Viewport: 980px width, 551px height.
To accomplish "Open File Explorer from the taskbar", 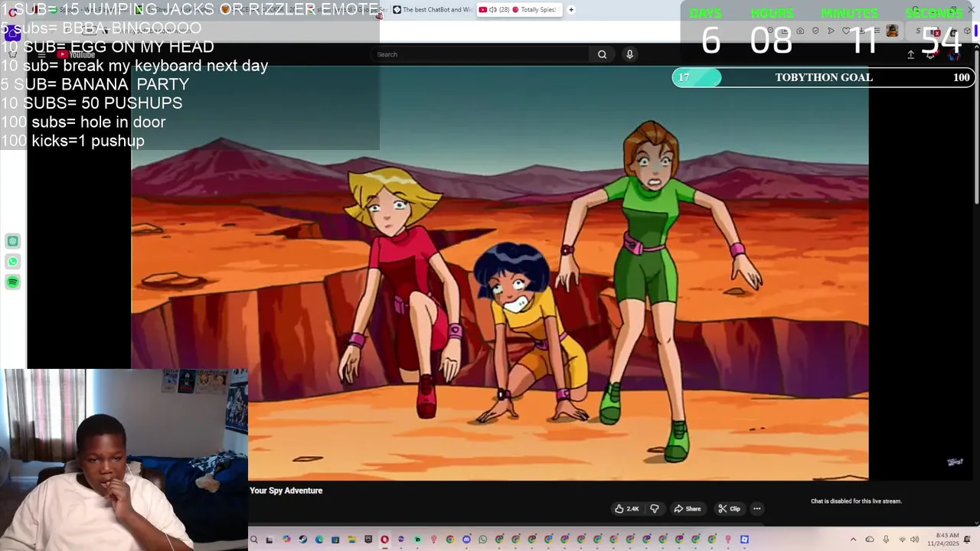I will [351, 540].
